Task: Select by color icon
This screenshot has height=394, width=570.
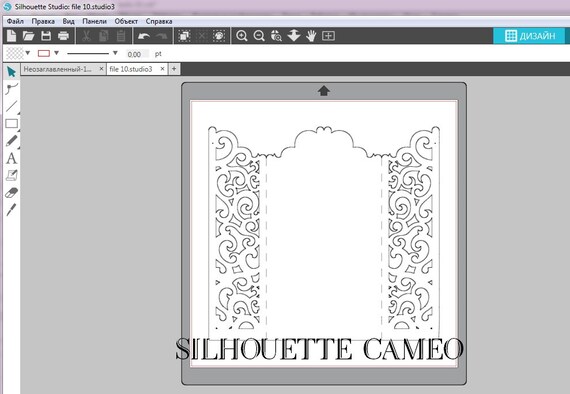Action: point(219,36)
